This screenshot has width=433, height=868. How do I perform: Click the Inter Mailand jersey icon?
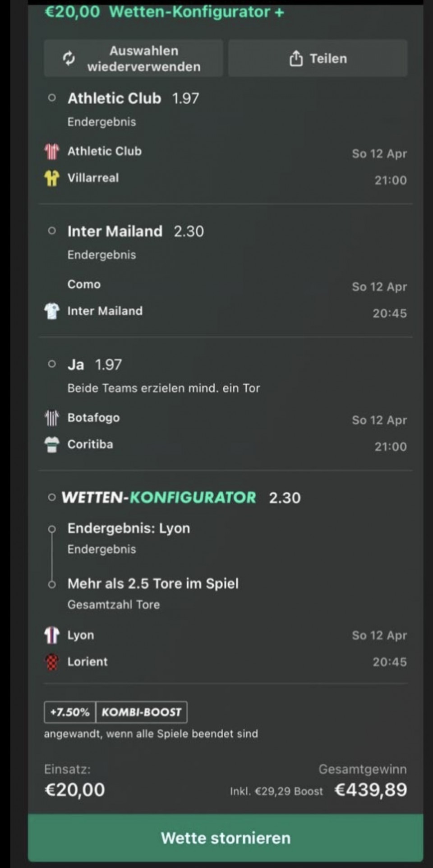pyautogui.click(x=52, y=311)
